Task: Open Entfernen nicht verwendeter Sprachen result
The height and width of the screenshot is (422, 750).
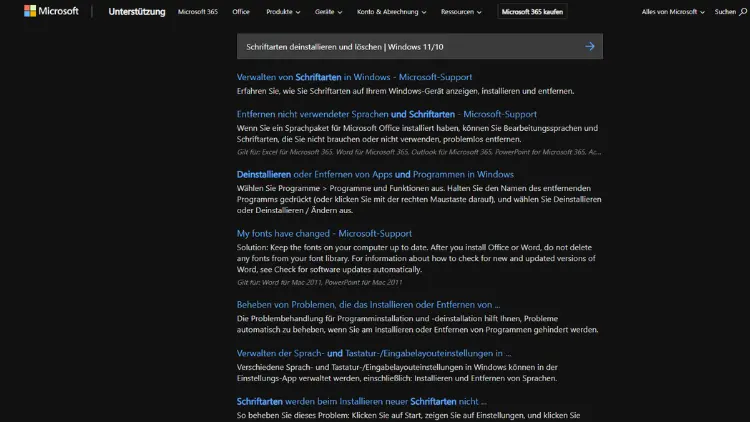Action: click(x=386, y=114)
